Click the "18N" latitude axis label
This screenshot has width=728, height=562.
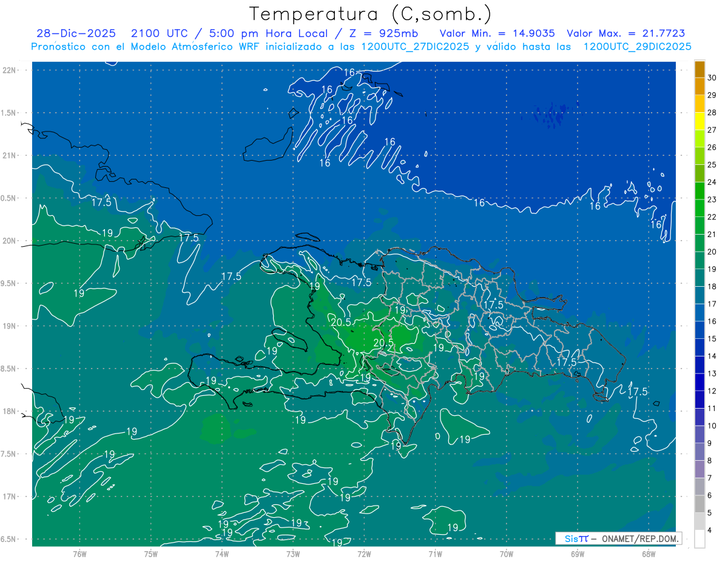pyautogui.click(x=10, y=411)
